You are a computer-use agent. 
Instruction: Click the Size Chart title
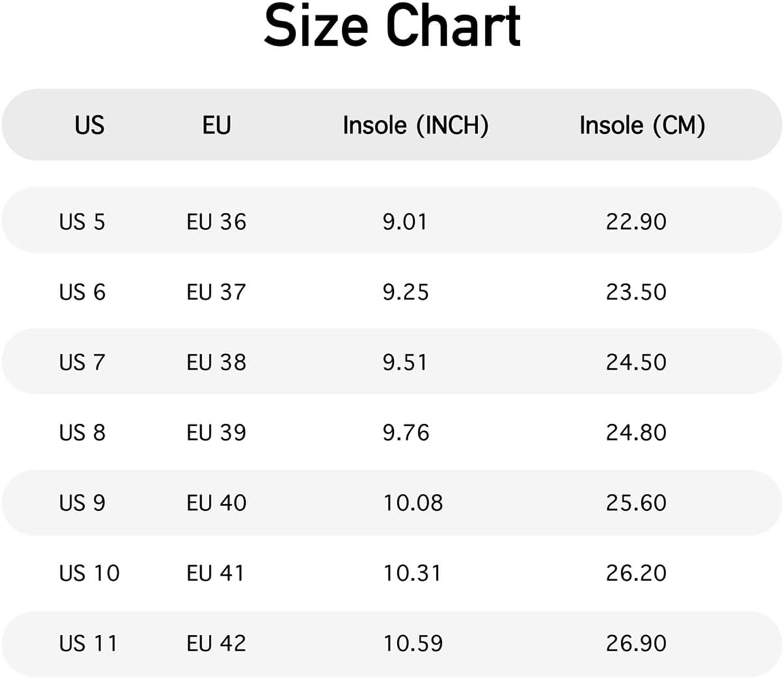[392, 26]
